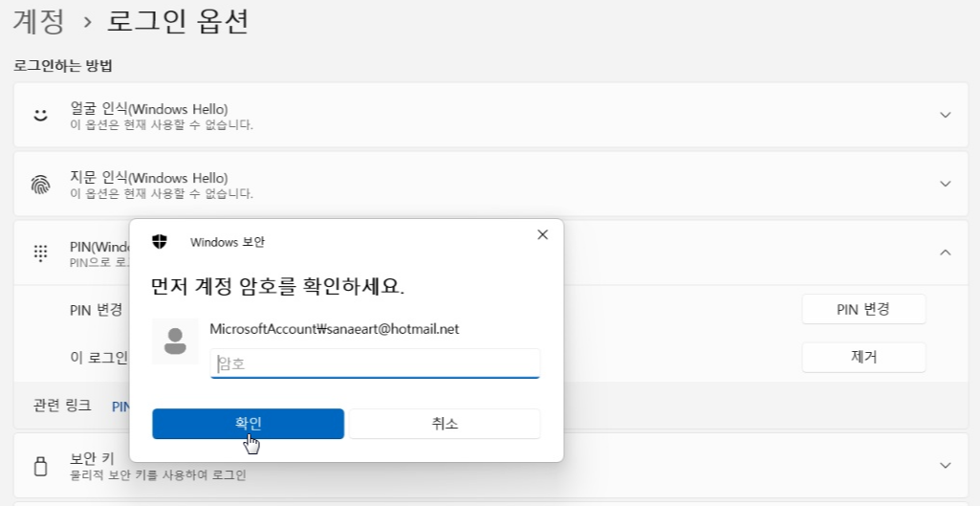Viewport: 980px width, 506px height.
Task: Click the security key USB icon
Action: [x=40, y=466]
